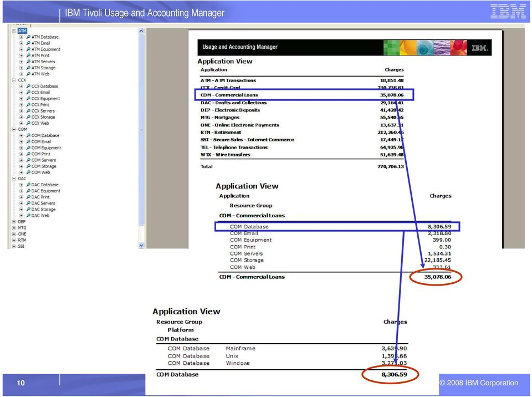The width and height of the screenshot is (532, 397).
Task: Click the magnifier icon beside CCX Database
Action: point(28,86)
